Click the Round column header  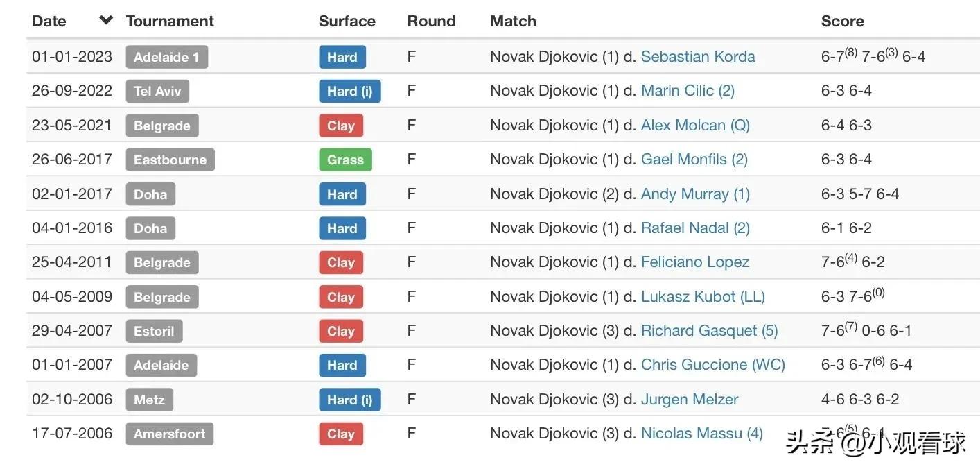click(x=431, y=21)
